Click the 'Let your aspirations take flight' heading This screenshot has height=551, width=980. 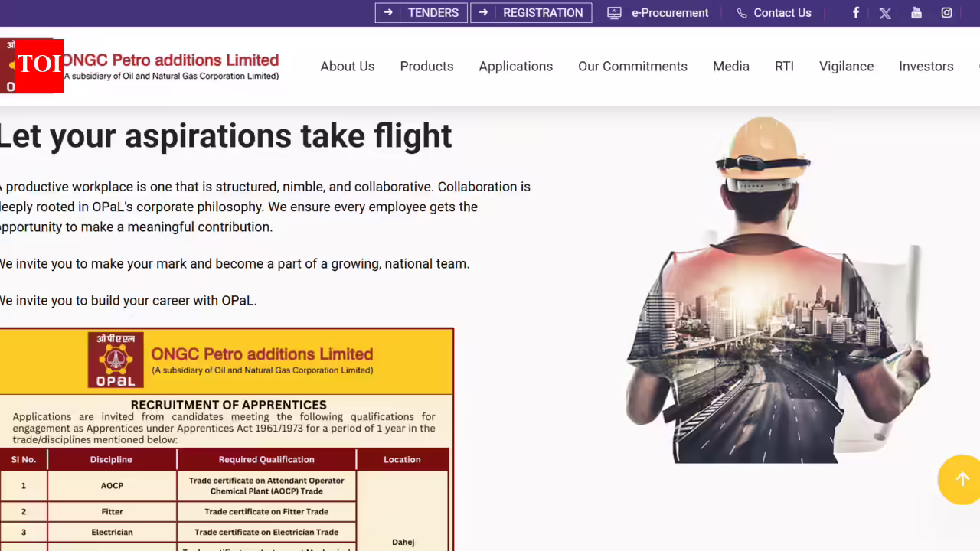226,136
